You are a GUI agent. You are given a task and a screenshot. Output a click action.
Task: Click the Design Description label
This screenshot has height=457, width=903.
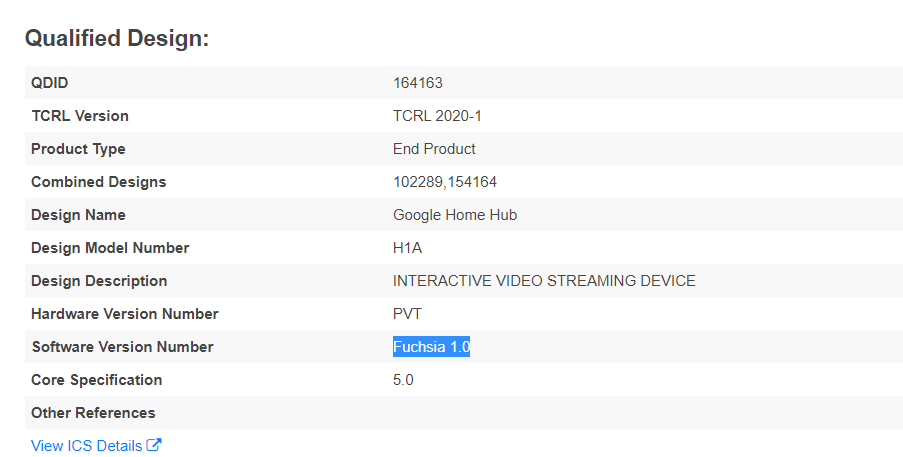[99, 281]
